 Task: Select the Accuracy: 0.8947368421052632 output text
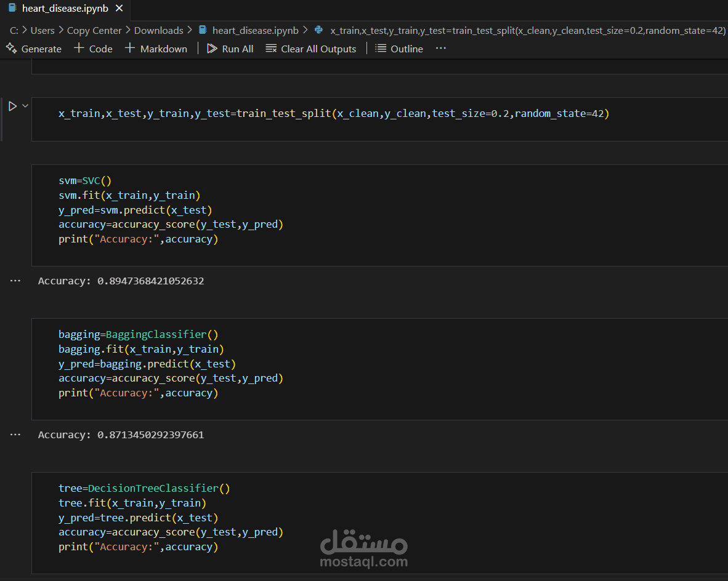(x=121, y=281)
